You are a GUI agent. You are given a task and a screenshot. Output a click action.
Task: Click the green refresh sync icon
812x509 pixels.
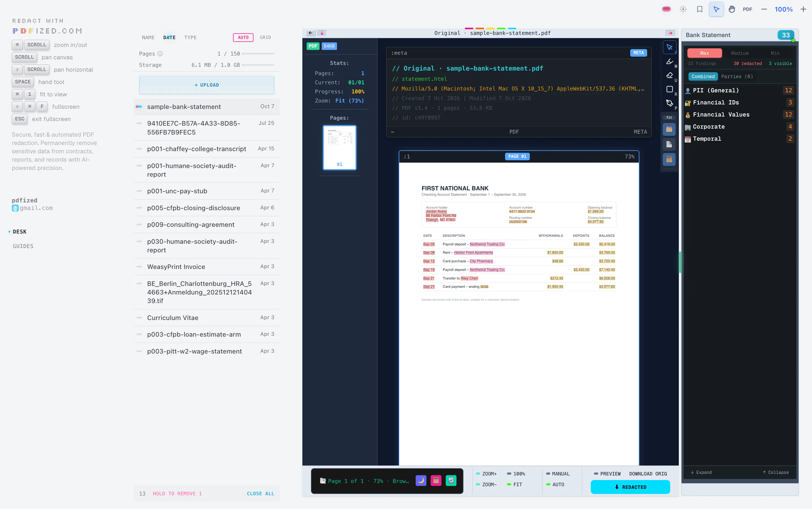point(451,480)
